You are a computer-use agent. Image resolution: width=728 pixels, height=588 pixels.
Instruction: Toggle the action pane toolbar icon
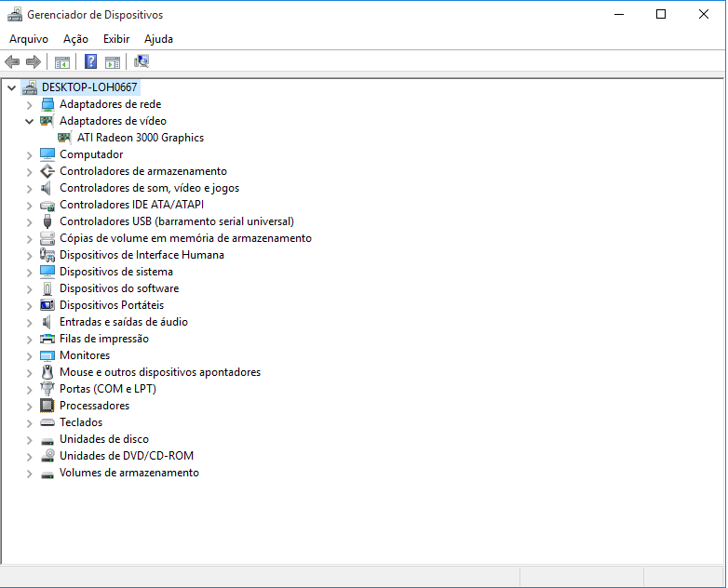[x=113, y=61]
